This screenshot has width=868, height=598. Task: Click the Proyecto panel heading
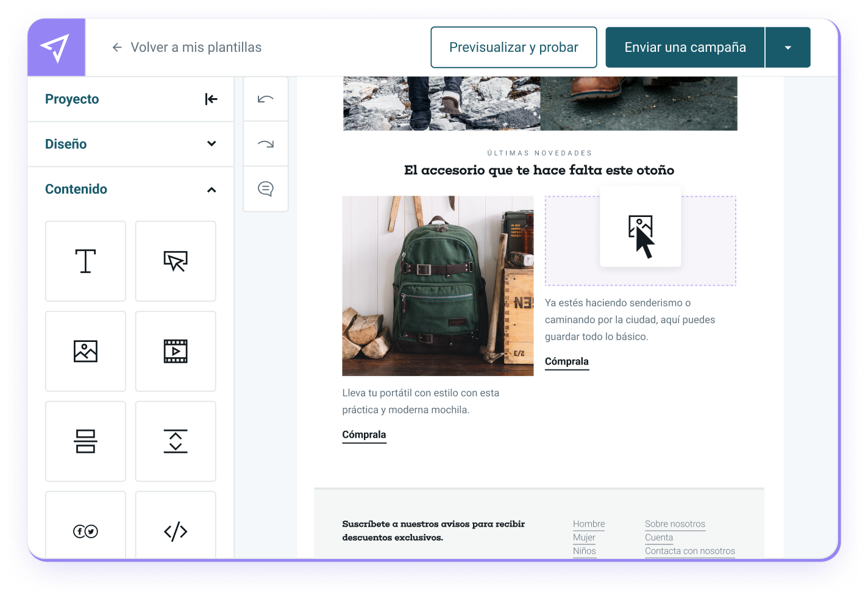(x=72, y=99)
